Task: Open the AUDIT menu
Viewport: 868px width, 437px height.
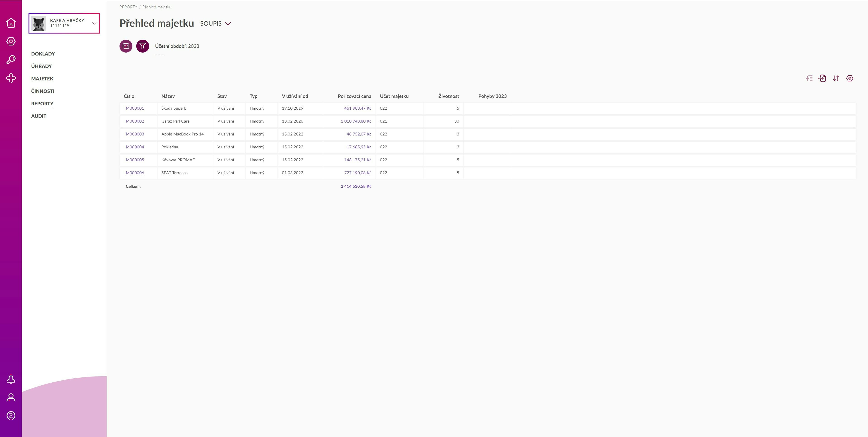Action: 39,116
